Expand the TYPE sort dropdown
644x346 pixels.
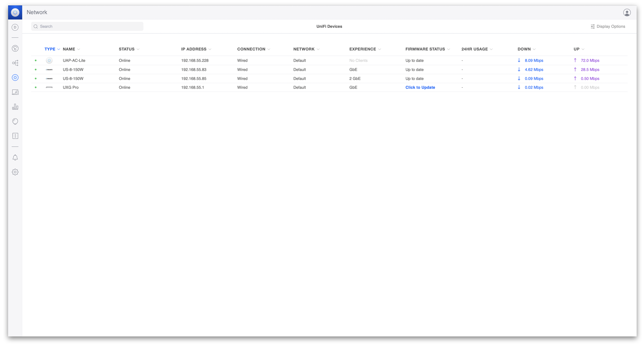point(59,49)
